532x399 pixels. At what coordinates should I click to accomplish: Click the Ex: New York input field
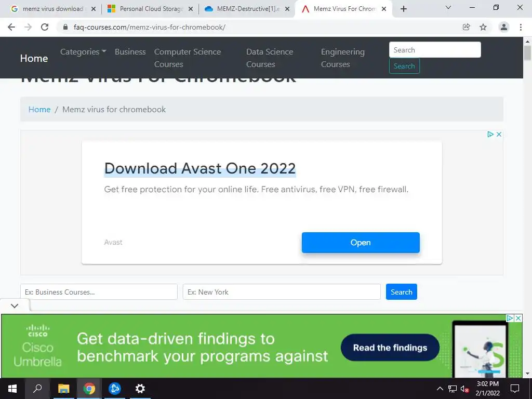tap(282, 292)
